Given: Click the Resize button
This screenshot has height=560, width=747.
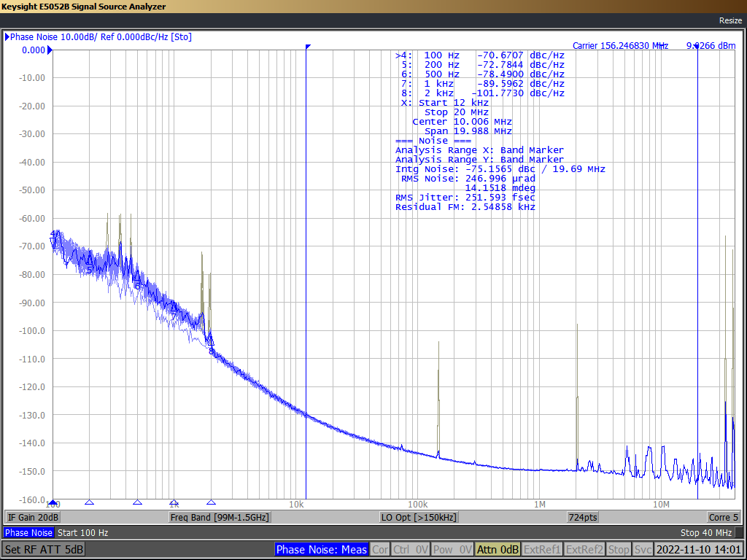Looking at the screenshot, I should tap(729, 20).
